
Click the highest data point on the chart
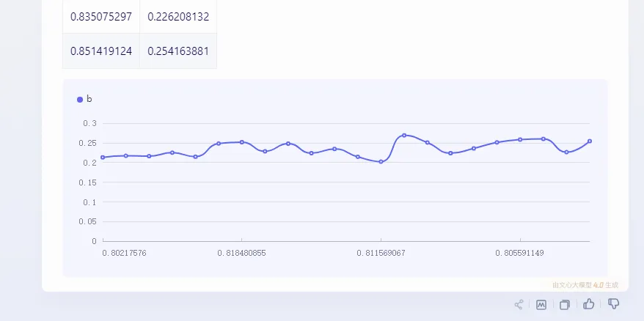point(404,136)
